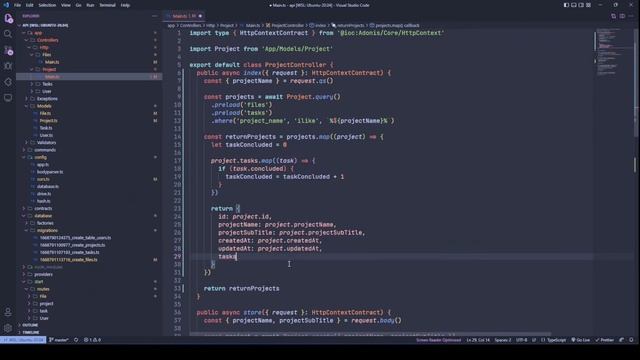
Task: Open the Remote Explorer monitor icon
Action: click(8, 98)
